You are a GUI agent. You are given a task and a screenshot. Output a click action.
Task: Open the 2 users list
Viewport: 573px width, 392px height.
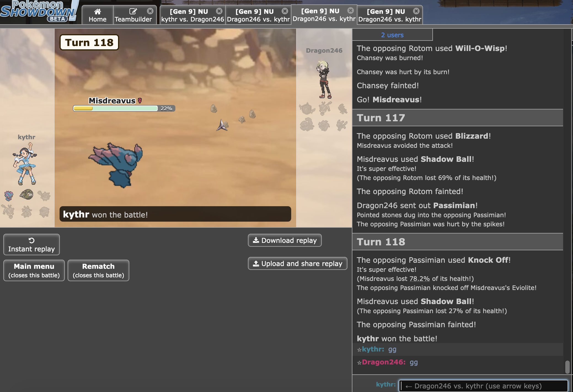pyautogui.click(x=392, y=35)
